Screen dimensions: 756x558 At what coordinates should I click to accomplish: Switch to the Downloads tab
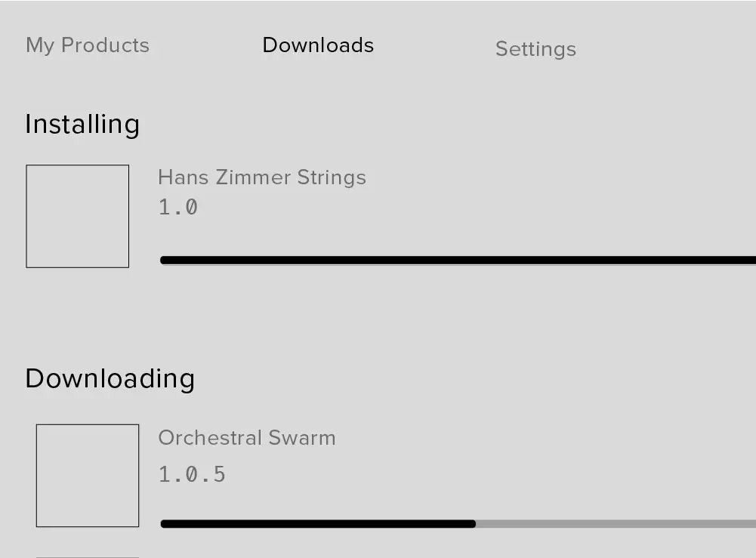tap(318, 45)
